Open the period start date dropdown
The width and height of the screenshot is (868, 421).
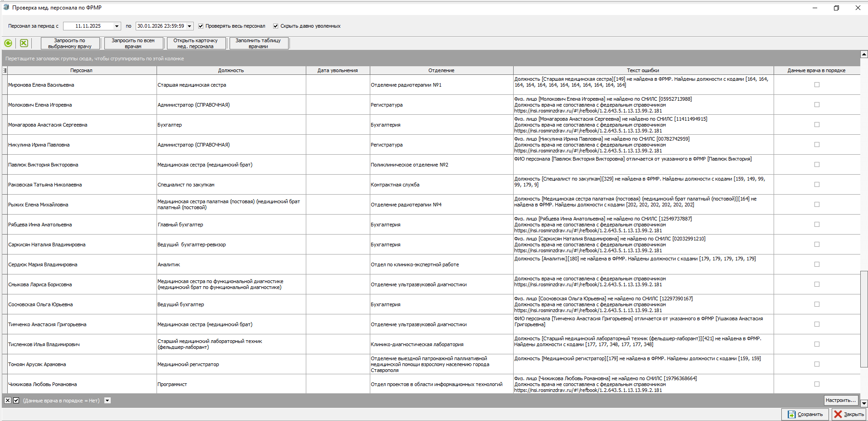(x=117, y=26)
